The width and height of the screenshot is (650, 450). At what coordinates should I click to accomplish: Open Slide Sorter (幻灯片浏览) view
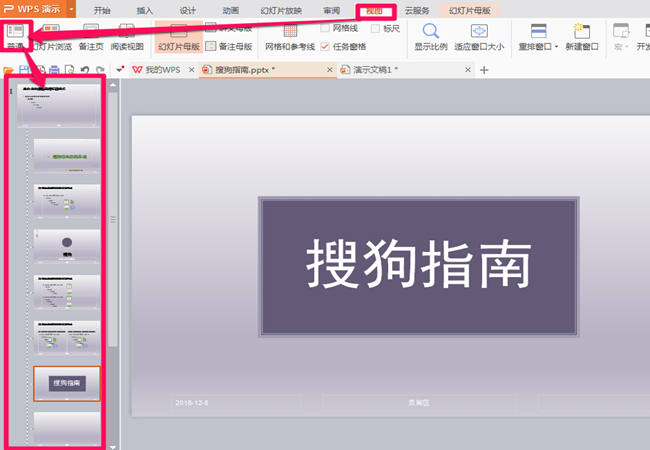[51, 36]
